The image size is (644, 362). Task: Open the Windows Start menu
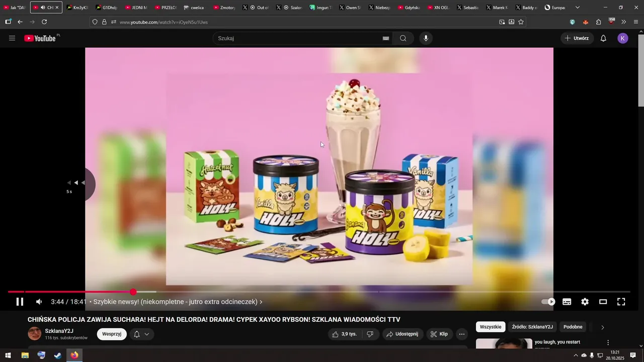(x=8, y=355)
